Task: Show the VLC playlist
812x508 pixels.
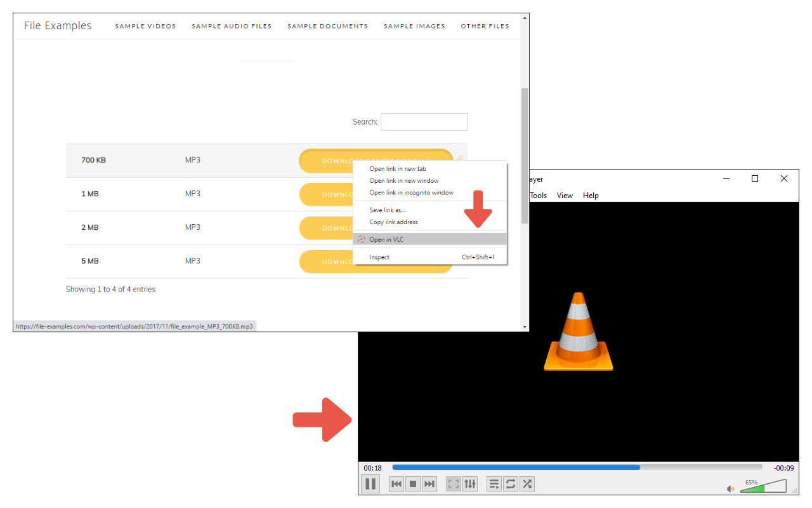Action: [x=494, y=483]
